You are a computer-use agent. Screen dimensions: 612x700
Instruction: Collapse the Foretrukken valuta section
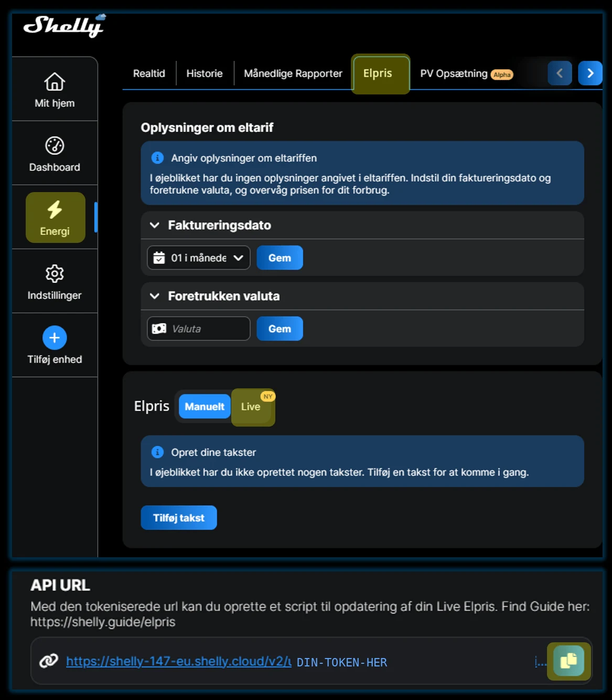[x=154, y=296]
